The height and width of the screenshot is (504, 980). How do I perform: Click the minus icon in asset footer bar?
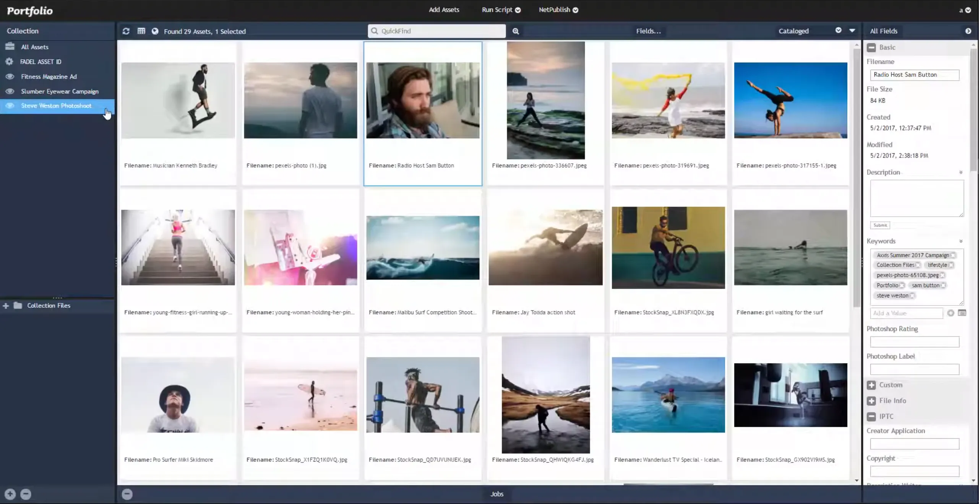click(x=127, y=494)
